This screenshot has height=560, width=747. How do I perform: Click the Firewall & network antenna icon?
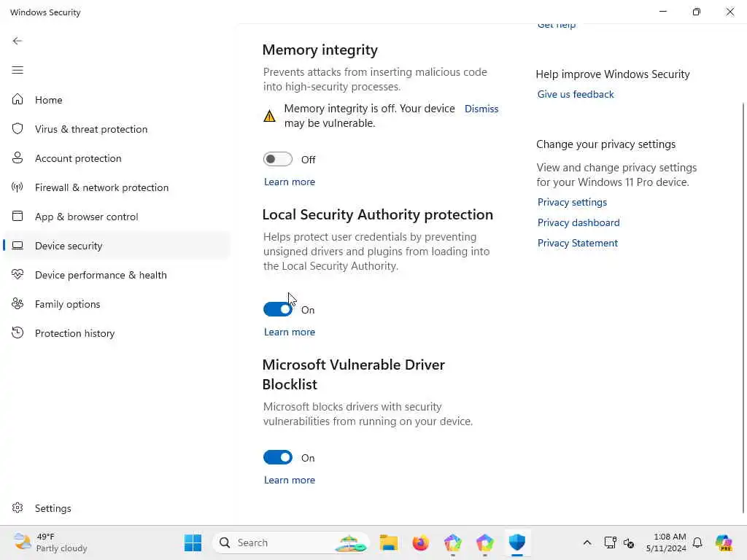pos(18,187)
